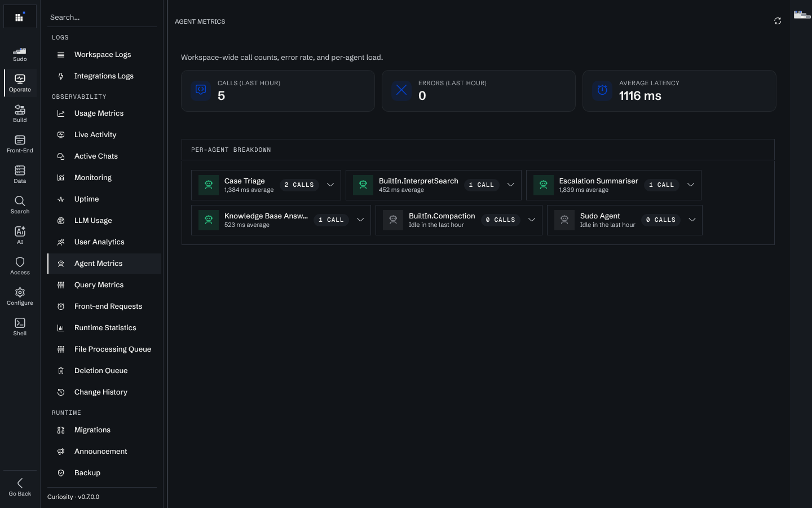The image size is (812, 508).
Task: Go to Live Activity
Action: 104,135
